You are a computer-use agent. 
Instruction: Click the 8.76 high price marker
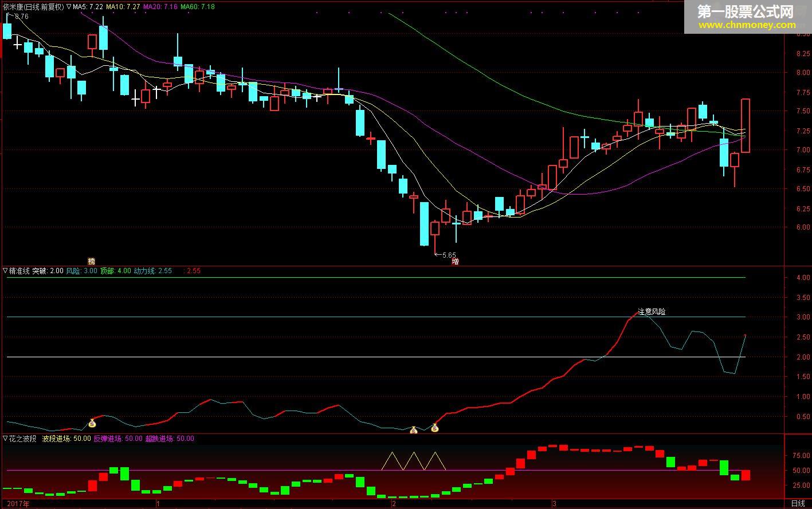[x=21, y=17]
